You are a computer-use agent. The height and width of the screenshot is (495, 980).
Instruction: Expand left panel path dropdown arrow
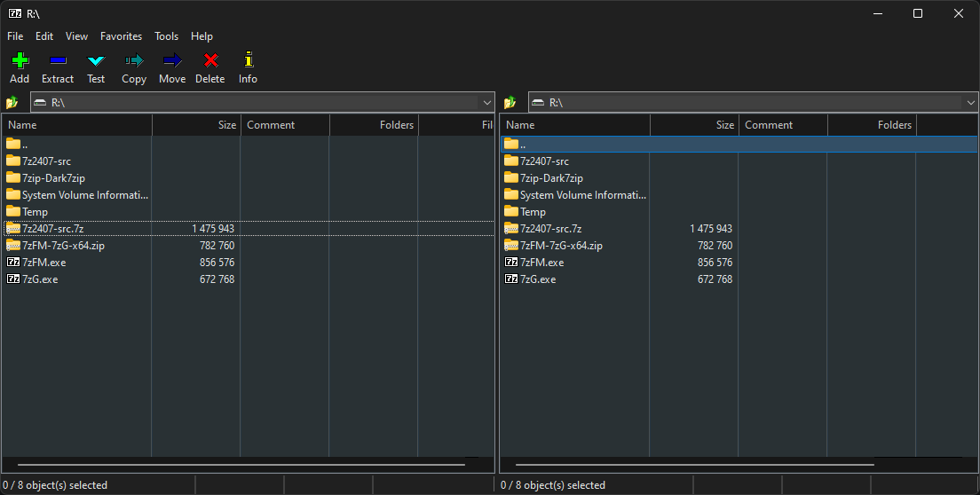point(486,102)
